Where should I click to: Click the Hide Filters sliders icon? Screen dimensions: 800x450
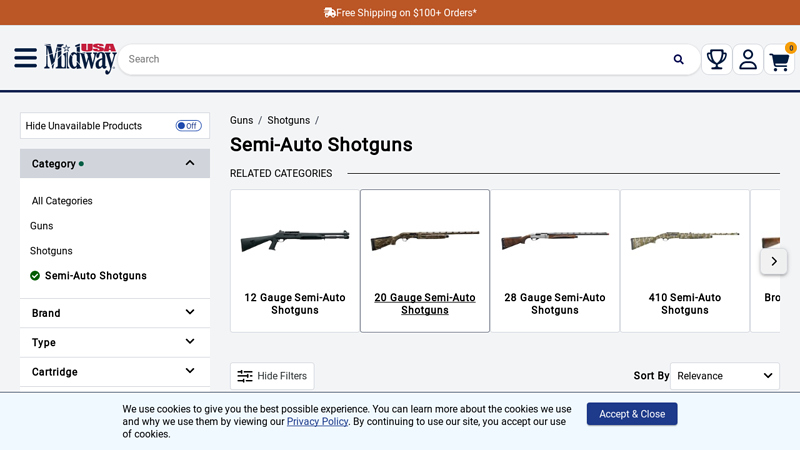245,376
